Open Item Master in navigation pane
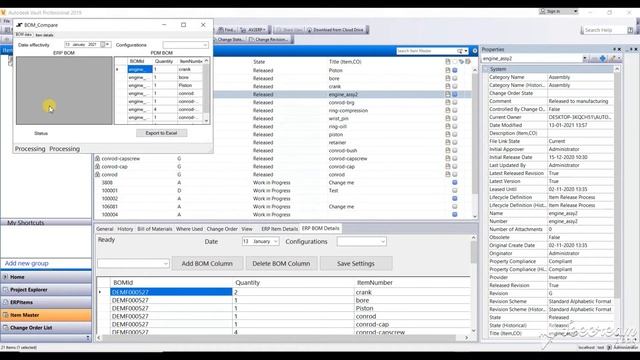 46,315
